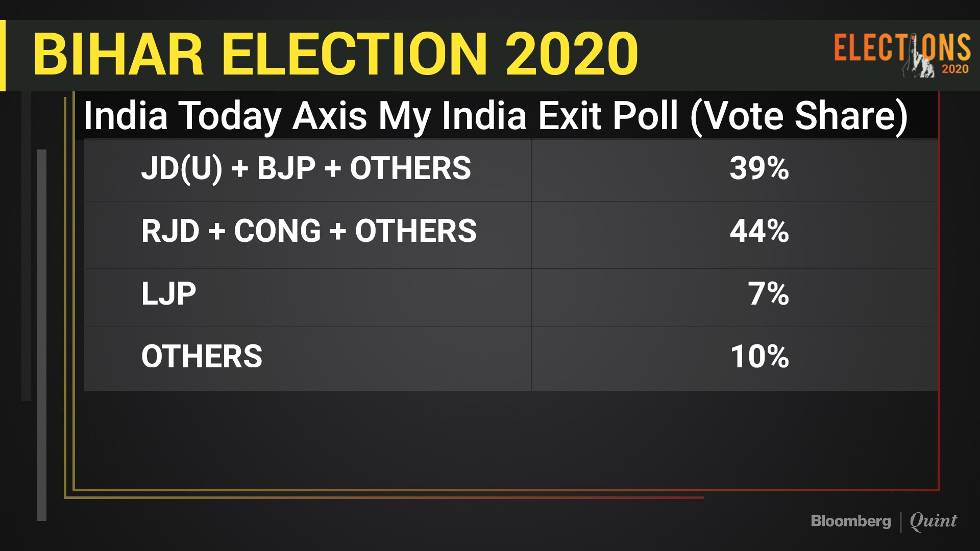The width and height of the screenshot is (980, 551).
Task: Click the yellow accent bar beside the title
Action: click(x=3, y=55)
